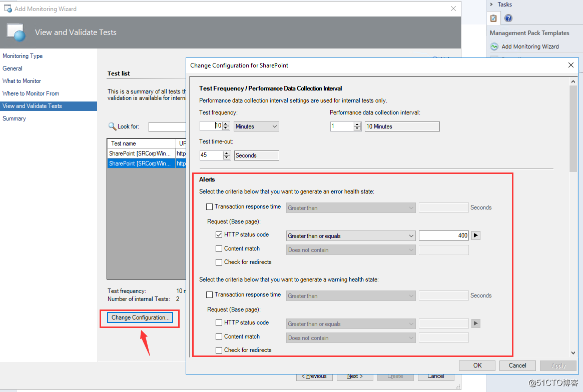Enable error Transaction response time checkbox
This screenshot has height=392, width=583.
(209, 206)
